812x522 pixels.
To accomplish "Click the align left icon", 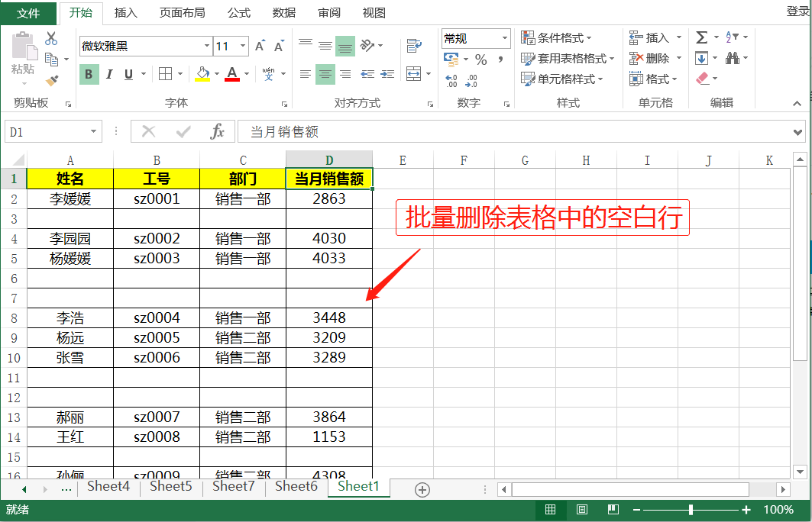I will pos(306,74).
